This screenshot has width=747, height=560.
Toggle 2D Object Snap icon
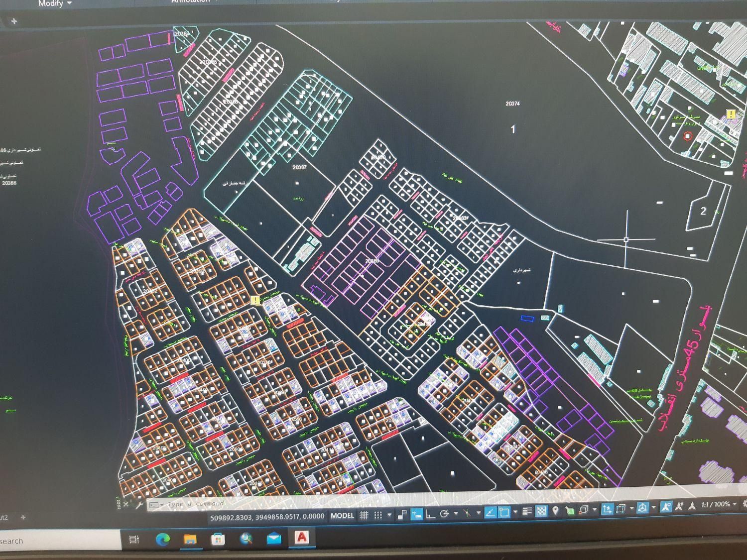tap(504, 512)
